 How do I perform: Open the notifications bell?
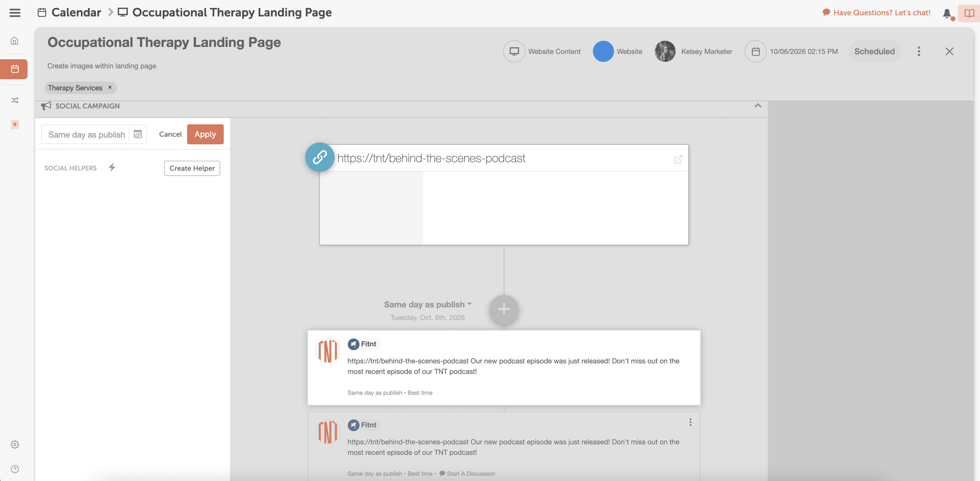(x=947, y=13)
